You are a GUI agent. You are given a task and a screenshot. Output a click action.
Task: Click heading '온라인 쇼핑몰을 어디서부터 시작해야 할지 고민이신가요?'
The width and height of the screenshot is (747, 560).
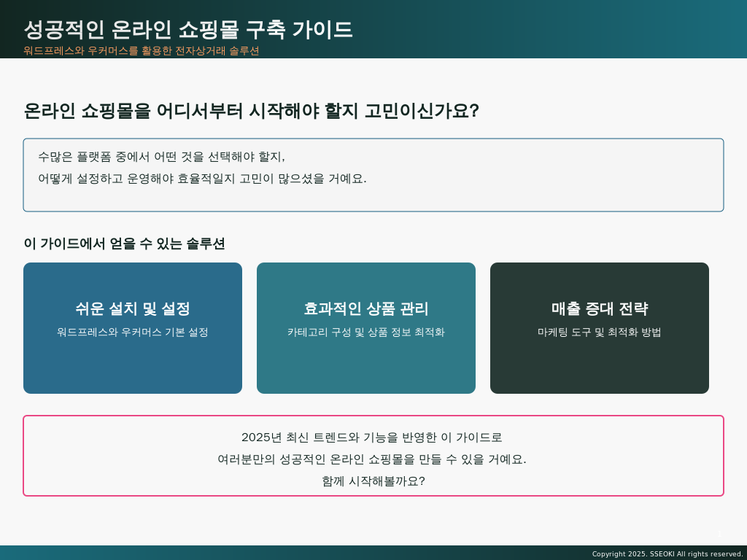pos(251,111)
